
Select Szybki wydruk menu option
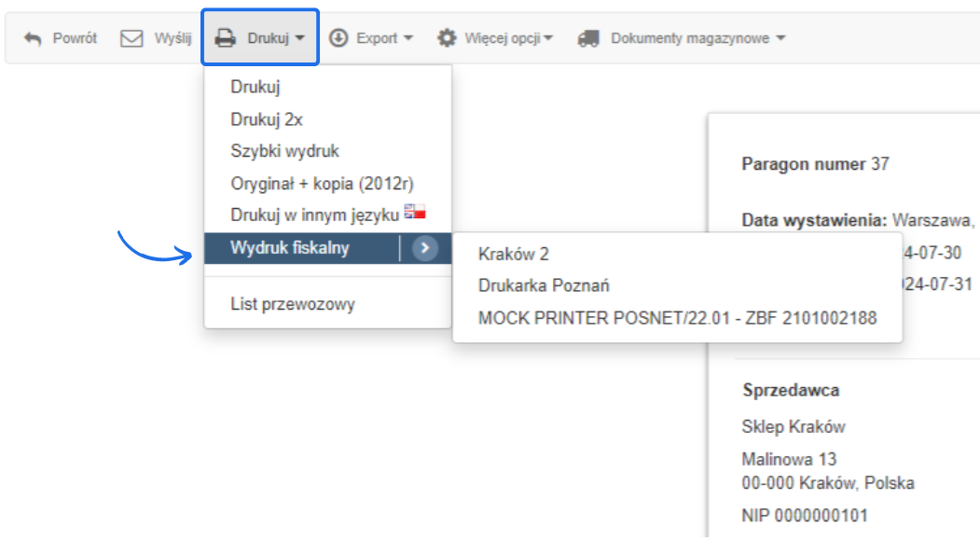327,151
